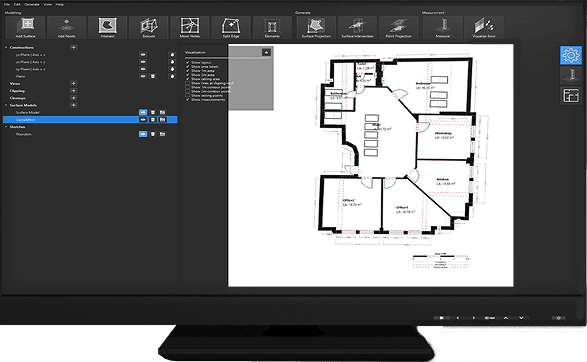Uncheck Show area labels
Screen dimensions: 587x362
(x=188, y=67)
